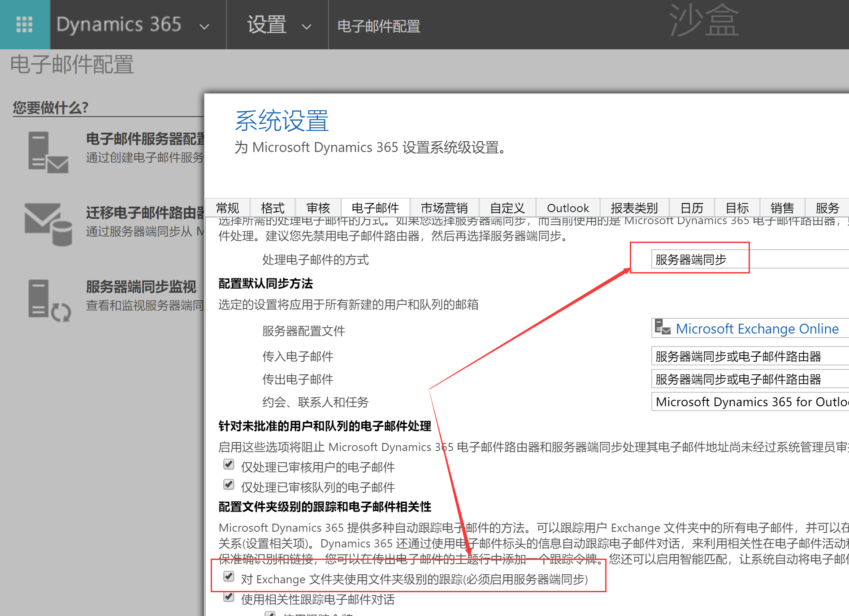Click the 电子邮件配置 breadcrumb in top bar
This screenshot has width=849, height=616.
click(379, 26)
